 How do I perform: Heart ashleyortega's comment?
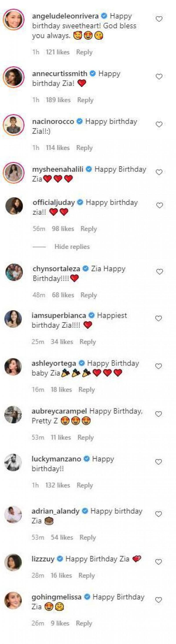tap(159, 366)
